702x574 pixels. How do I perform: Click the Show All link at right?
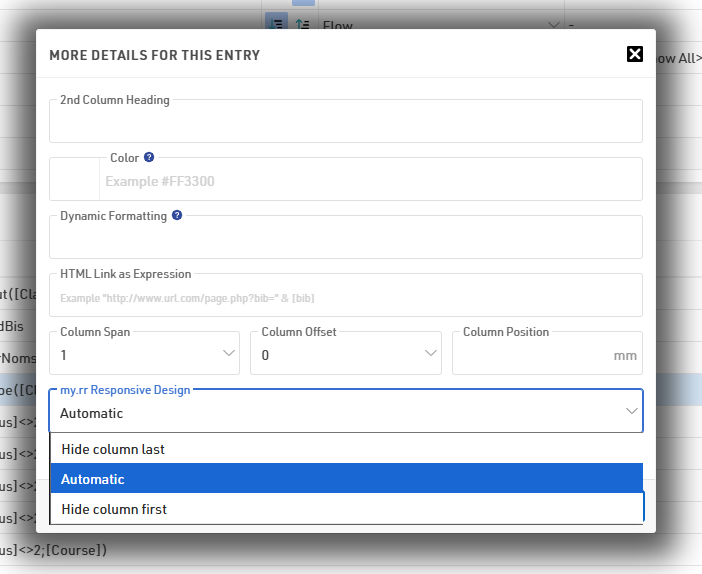coord(678,59)
